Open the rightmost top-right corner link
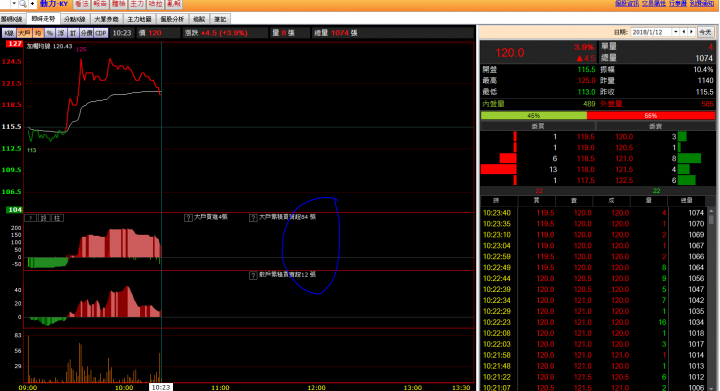720x391 pixels. point(702,3)
